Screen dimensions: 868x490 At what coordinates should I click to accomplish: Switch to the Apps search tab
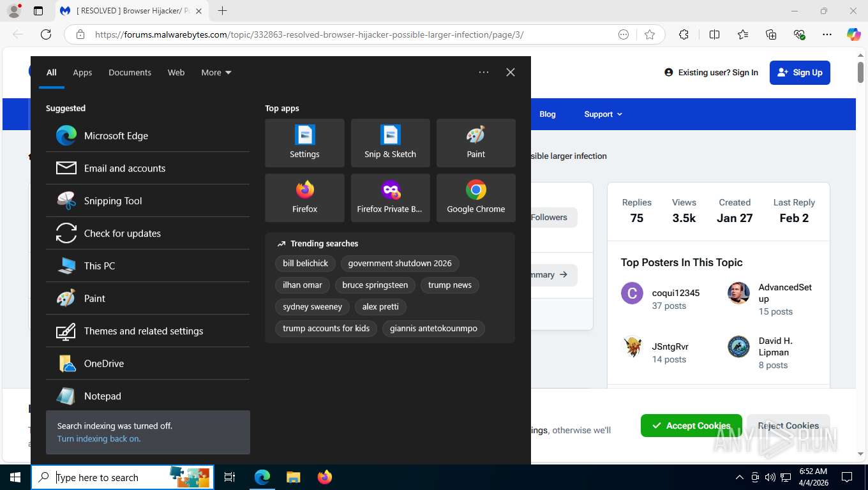coord(82,72)
